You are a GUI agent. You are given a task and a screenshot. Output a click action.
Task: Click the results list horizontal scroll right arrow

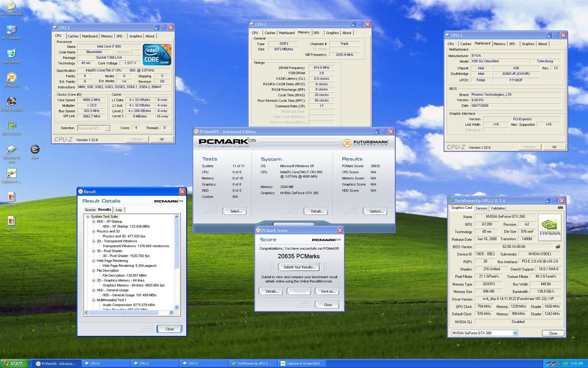(171, 312)
